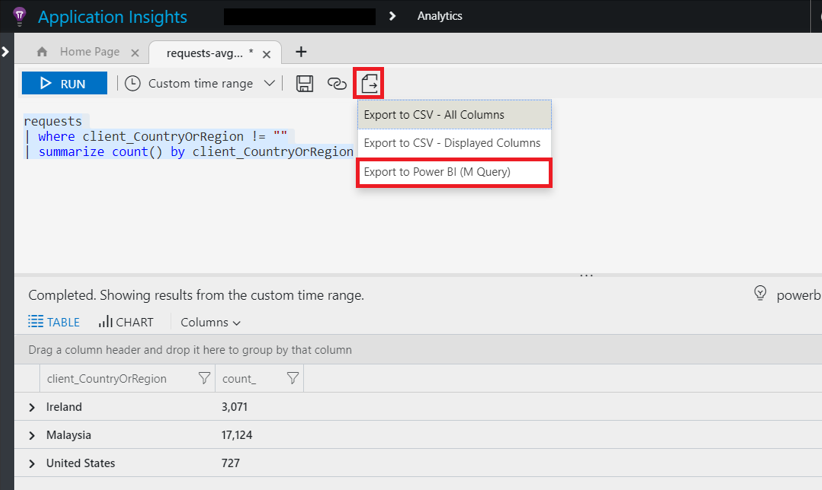Copy link with chain icon
This screenshot has height=490, width=822.
pos(337,83)
